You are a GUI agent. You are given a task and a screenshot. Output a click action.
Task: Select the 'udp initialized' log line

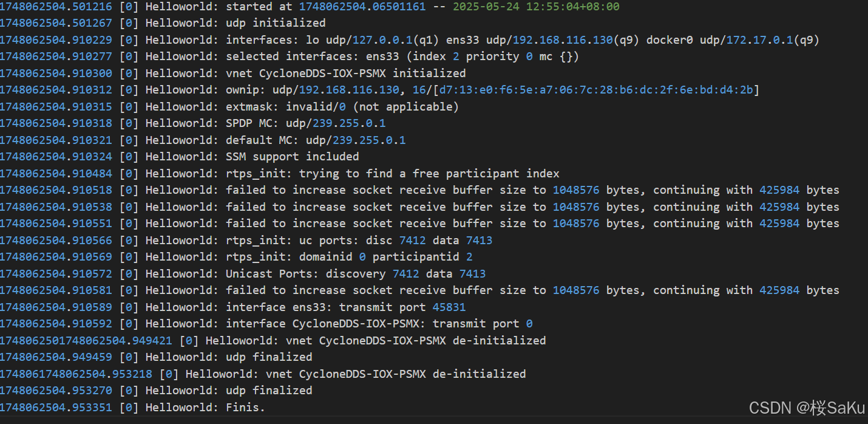tap(163, 23)
